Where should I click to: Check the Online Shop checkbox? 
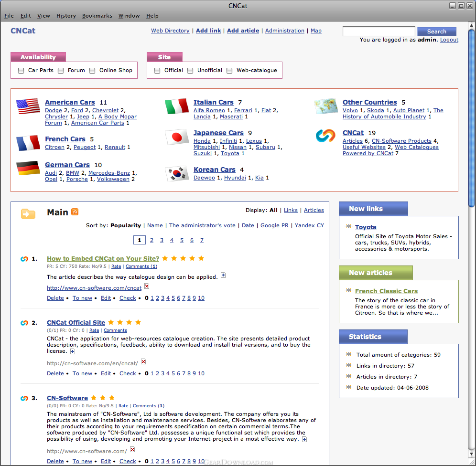(92, 71)
